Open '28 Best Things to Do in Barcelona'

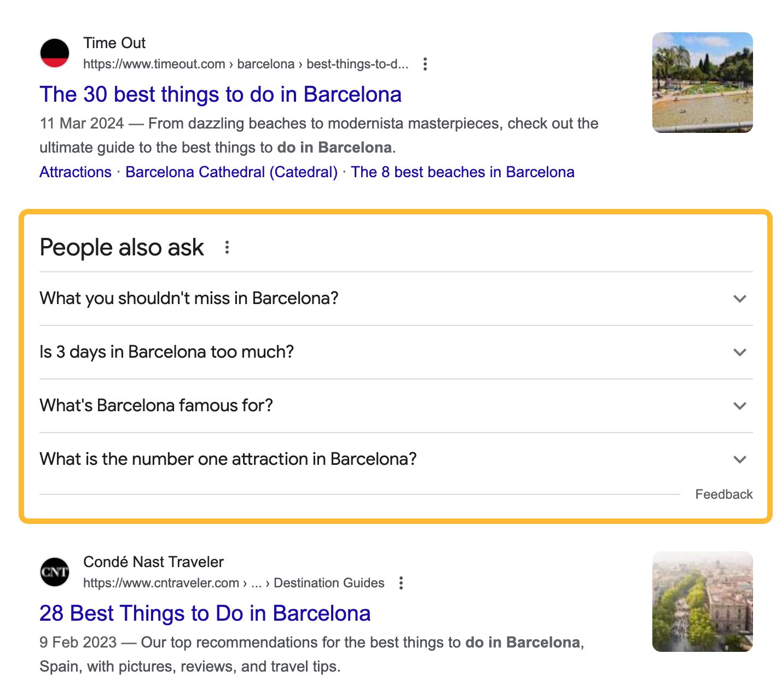click(205, 613)
